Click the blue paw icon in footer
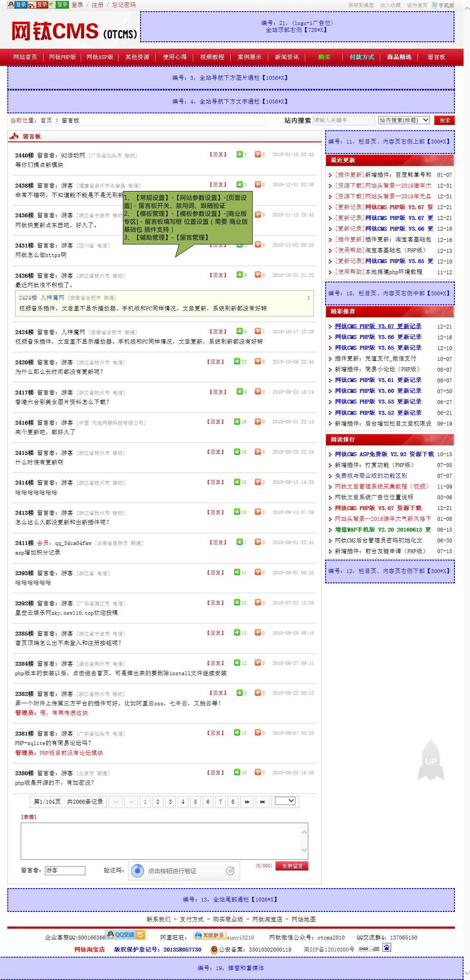The width and height of the screenshot is (470, 980). (387, 947)
